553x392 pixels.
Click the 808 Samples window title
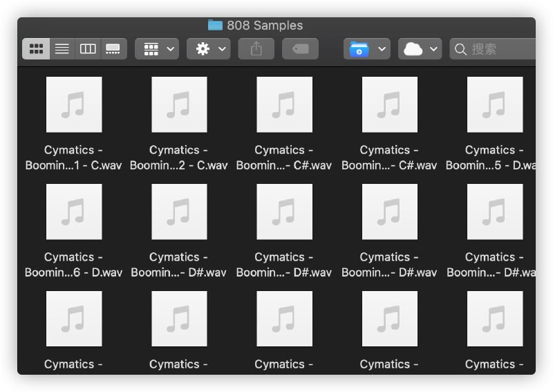tap(265, 26)
